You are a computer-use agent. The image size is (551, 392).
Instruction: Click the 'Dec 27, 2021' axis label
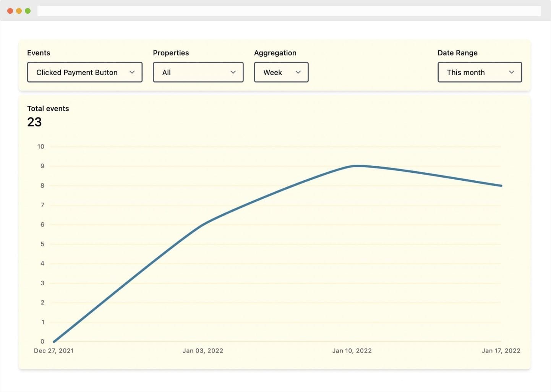[x=53, y=350]
